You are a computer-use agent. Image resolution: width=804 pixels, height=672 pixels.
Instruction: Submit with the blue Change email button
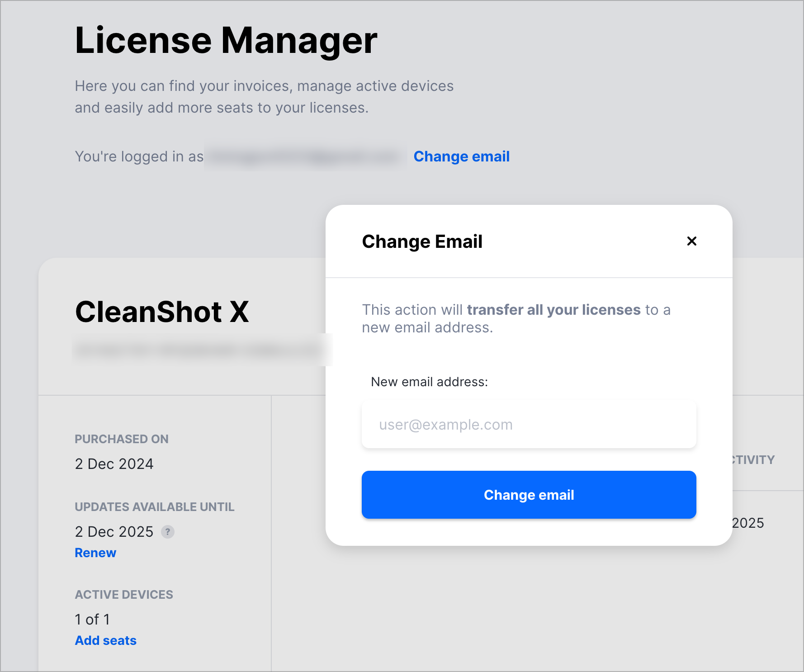point(529,495)
